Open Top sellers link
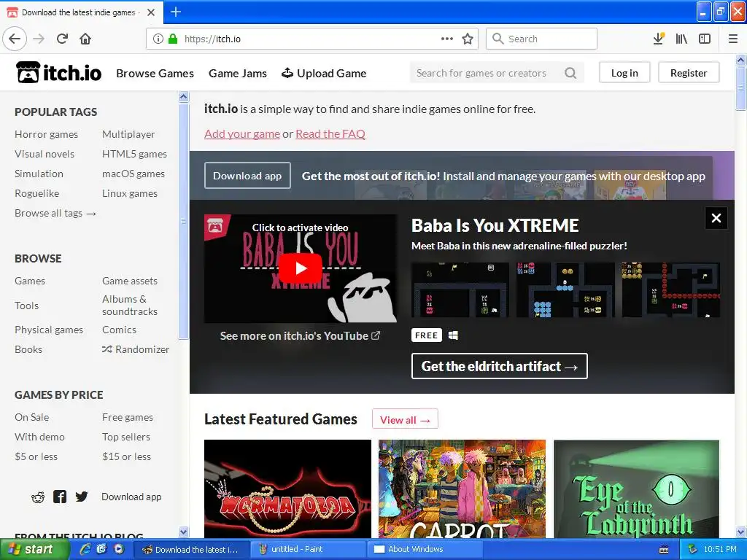Screen dimensions: 747x560 coord(125,437)
